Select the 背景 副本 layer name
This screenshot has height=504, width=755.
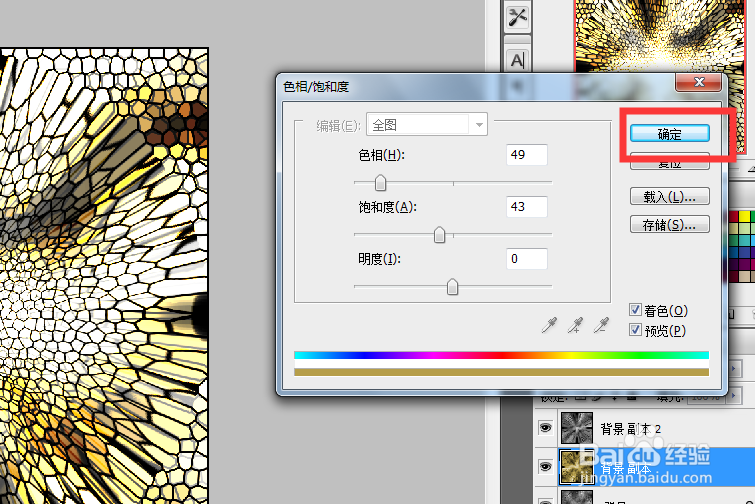pyautogui.click(x=625, y=468)
